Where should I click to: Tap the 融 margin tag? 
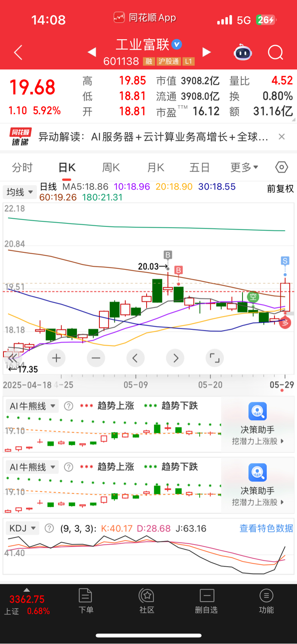pos(148,62)
